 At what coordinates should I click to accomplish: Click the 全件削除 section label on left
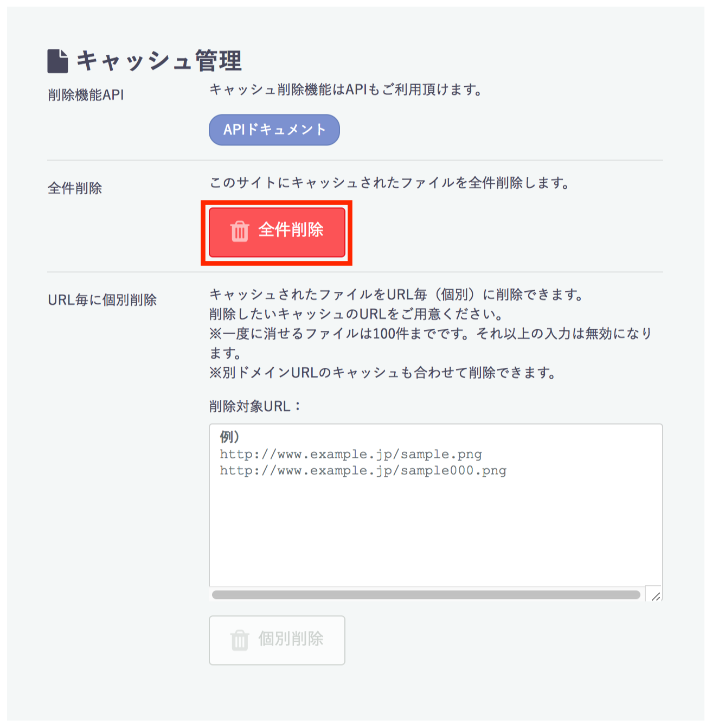(x=75, y=188)
